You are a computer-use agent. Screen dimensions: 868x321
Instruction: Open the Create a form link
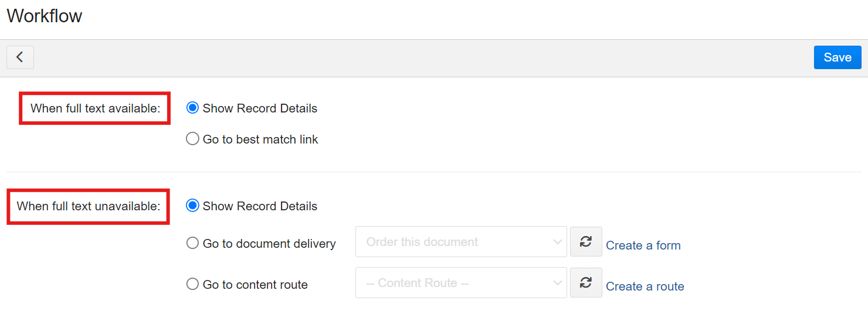pyautogui.click(x=643, y=245)
